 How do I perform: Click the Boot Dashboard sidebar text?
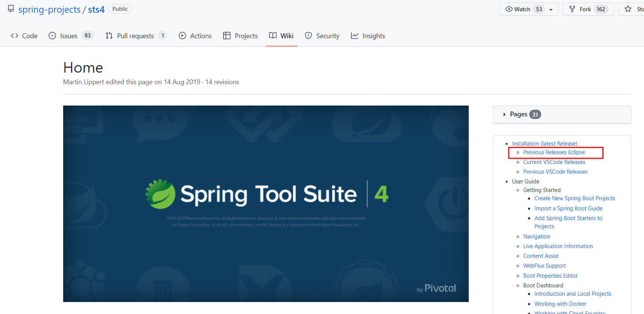543,286
